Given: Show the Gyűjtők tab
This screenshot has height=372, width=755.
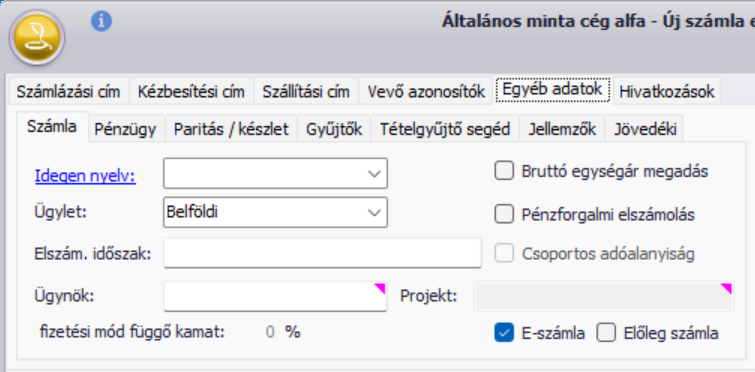Looking at the screenshot, I should tap(334, 129).
